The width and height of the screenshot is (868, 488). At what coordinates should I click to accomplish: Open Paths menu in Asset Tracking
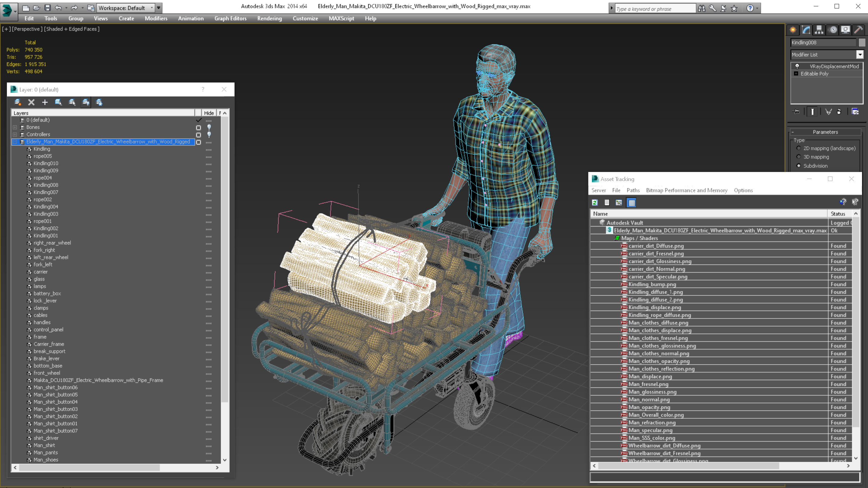(x=633, y=190)
